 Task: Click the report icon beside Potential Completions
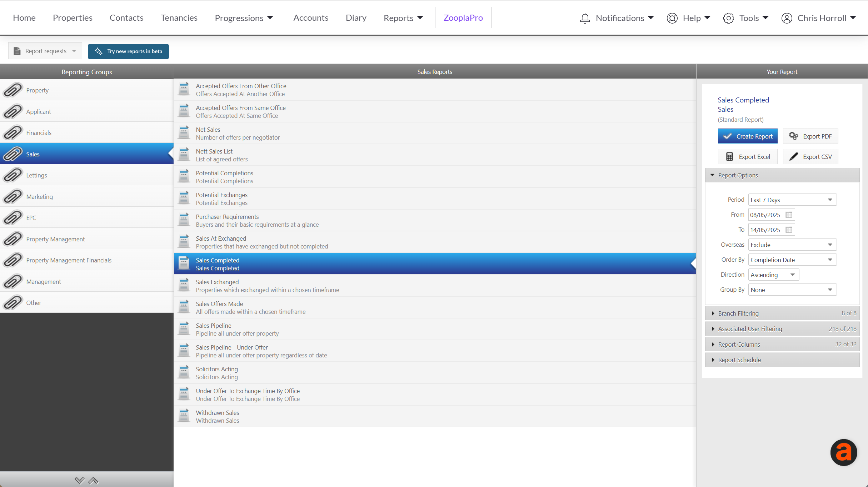(184, 176)
